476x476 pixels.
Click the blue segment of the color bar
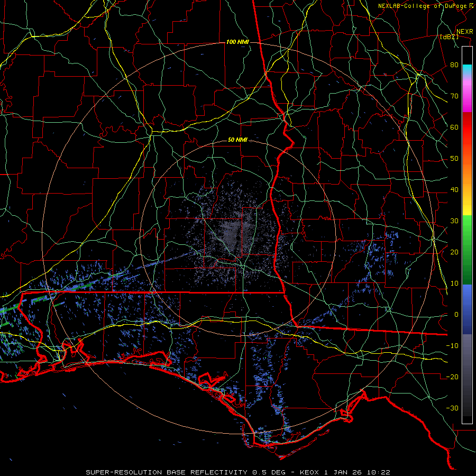(x=467, y=309)
